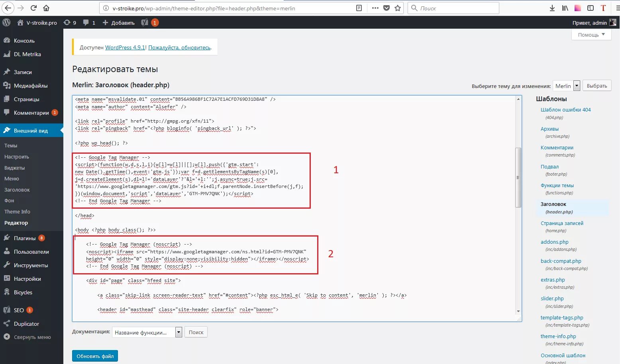
Task: Open Фон submenu item
Action: pos(9,201)
